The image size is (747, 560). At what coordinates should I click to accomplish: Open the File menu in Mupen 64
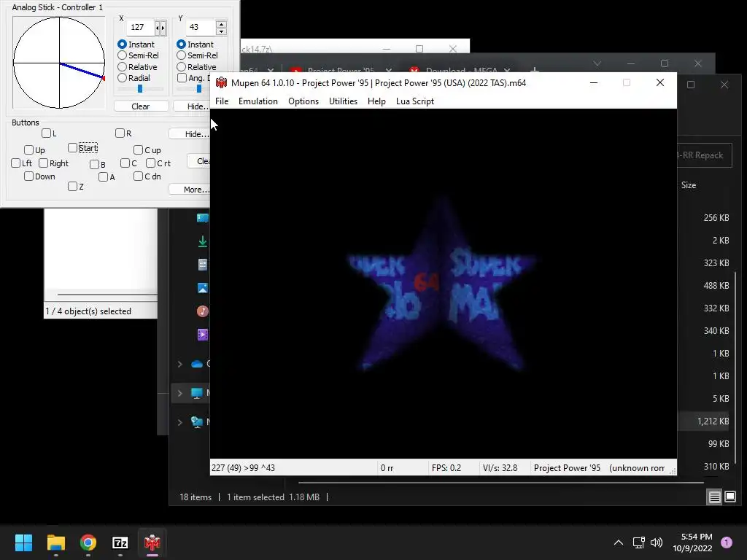[222, 101]
